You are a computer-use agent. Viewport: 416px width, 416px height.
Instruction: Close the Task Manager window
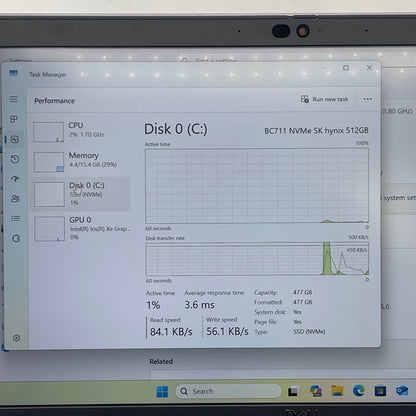(369, 67)
